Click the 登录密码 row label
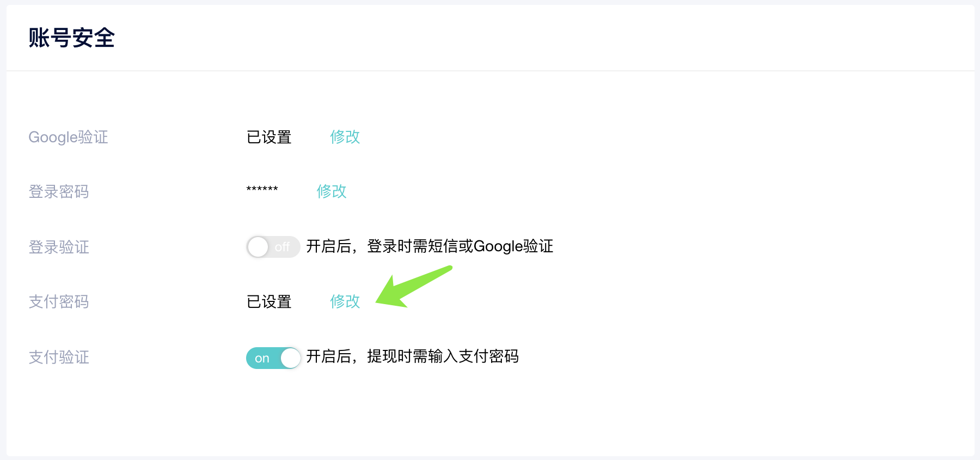The height and width of the screenshot is (460, 980). click(x=59, y=192)
